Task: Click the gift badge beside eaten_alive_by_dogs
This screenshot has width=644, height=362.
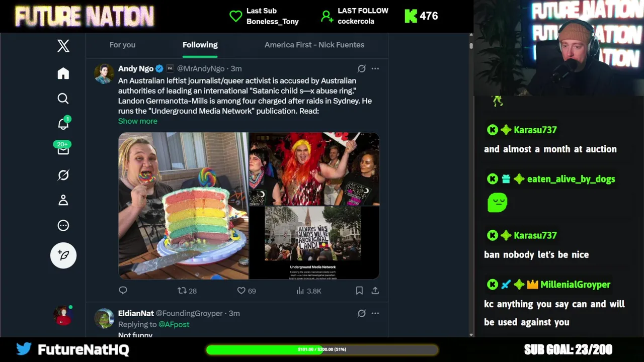Action: [x=506, y=179]
